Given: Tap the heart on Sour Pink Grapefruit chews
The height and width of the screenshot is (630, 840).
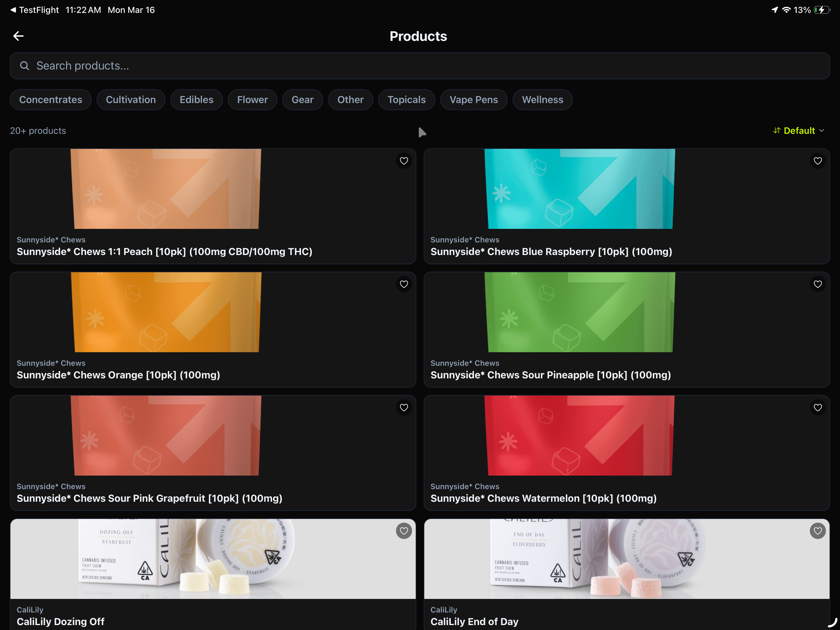Looking at the screenshot, I should click(404, 408).
